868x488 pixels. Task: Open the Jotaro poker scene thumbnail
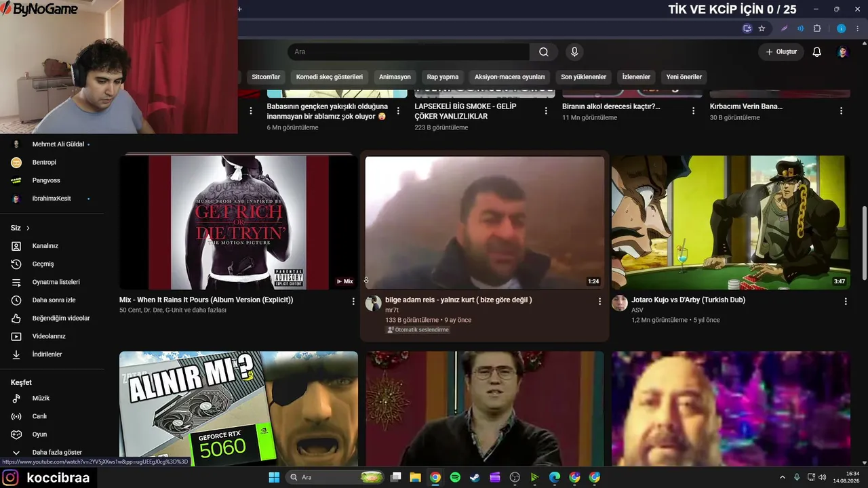[x=730, y=222]
